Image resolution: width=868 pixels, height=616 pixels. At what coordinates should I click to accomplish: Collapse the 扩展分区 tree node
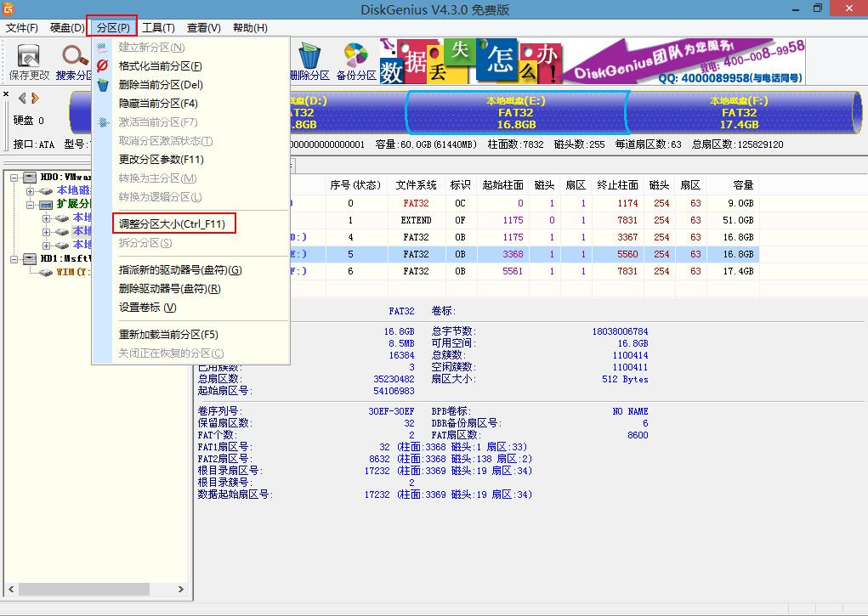point(30,205)
